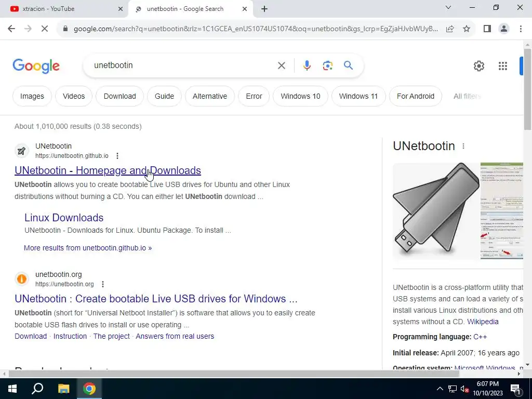Close the xtracion YouTube tab

pyautogui.click(x=121, y=9)
